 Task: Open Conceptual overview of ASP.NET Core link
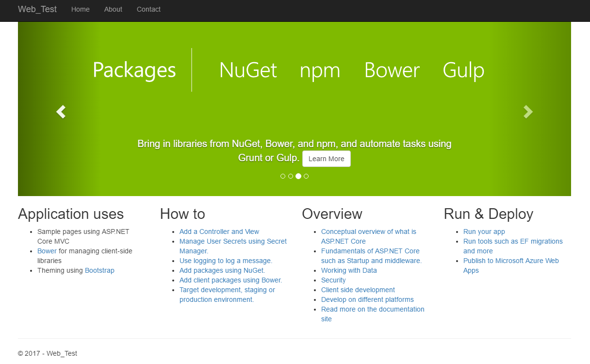pyautogui.click(x=369, y=236)
